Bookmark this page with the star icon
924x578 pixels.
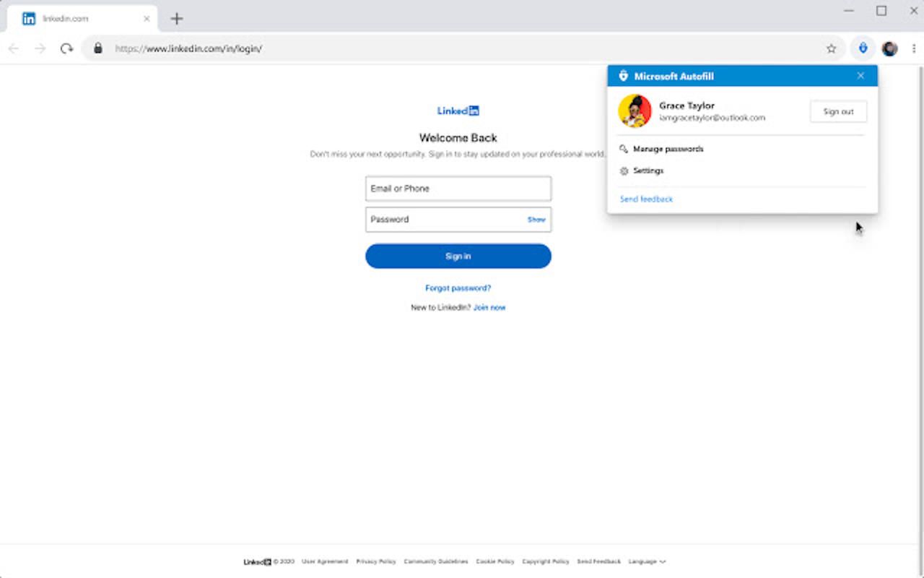tap(831, 48)
